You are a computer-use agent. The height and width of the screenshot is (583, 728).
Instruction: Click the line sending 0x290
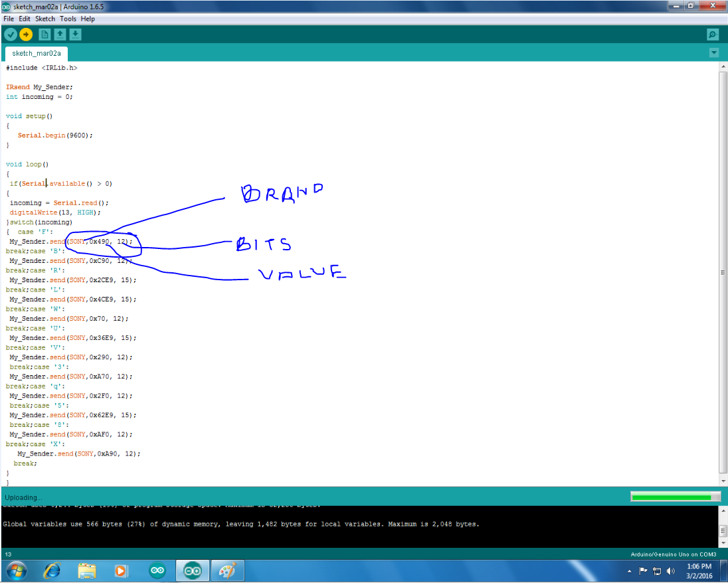point(71,357)
